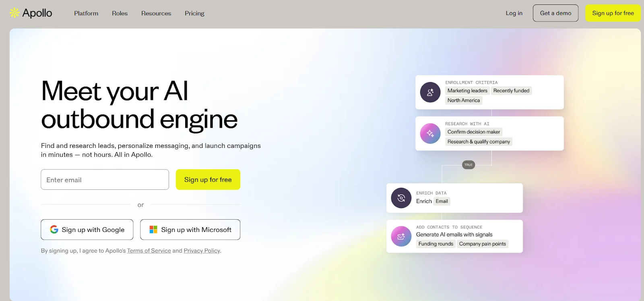644x301 pixels.
Task: Focus the Enter email field
Action: coord(105,180)
